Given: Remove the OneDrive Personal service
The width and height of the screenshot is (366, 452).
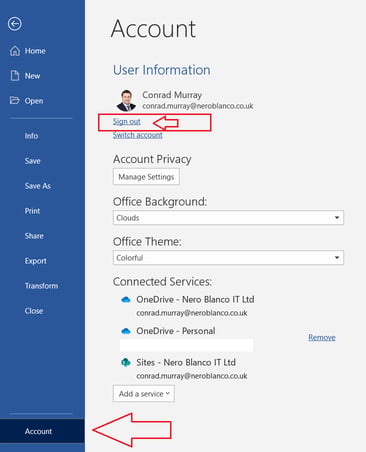Looking at the screenshot, I should pyautogui.click(x=322, y=337).
